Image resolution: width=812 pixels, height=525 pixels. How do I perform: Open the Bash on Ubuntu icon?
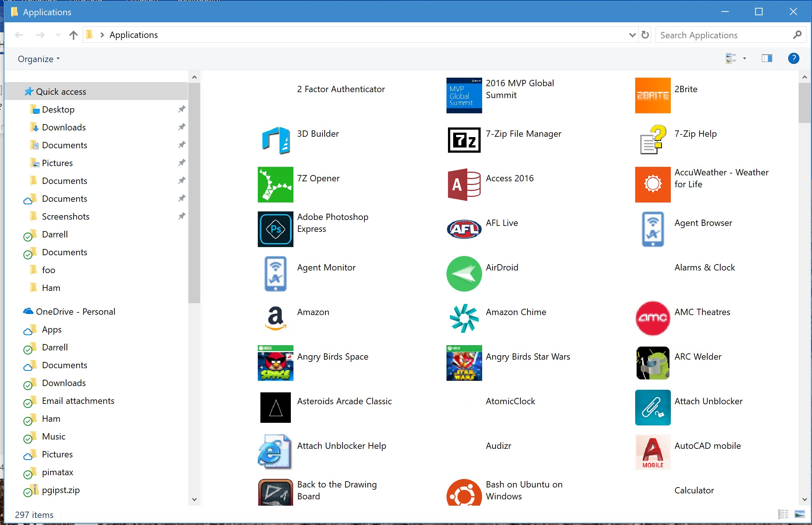coord(464,492)
